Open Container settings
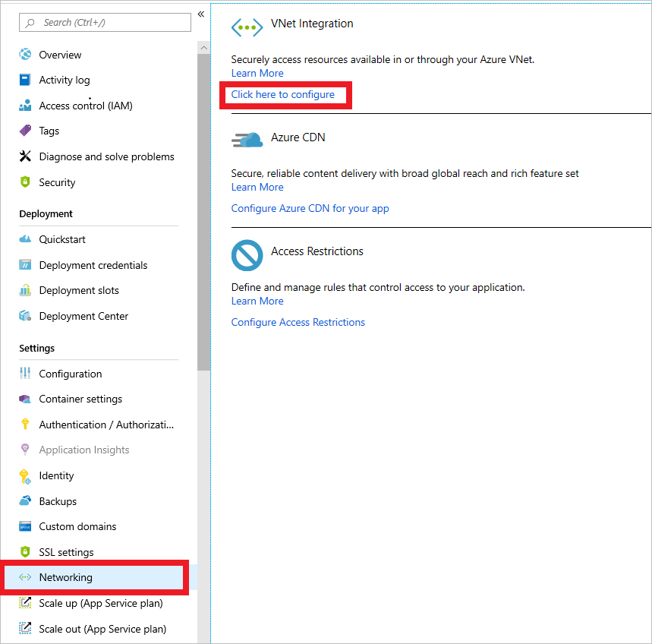The width and height of the screenshot is (652, 644). pos(80,399)
